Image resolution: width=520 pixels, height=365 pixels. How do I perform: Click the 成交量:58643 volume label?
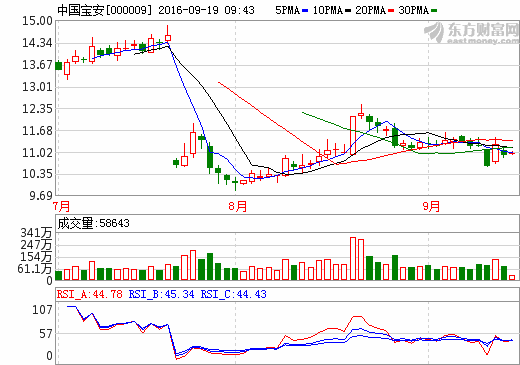pyautogui.click(x=93, y=223)
